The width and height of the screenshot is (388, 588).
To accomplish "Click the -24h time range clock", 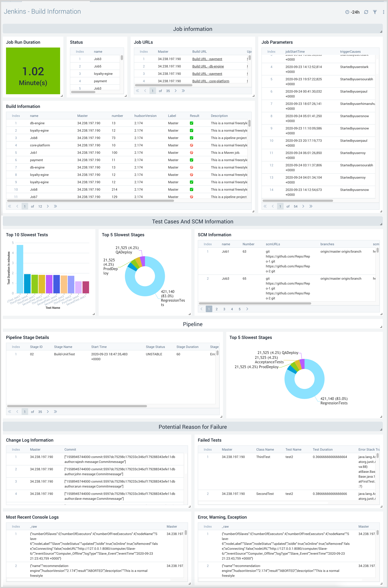I will (347, 12).
